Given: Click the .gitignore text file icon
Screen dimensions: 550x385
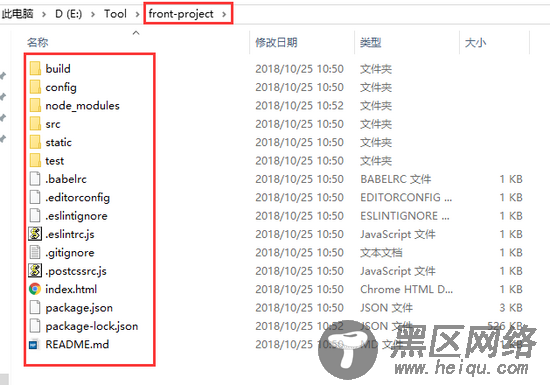Looking at the screenshot, I should (35, 252).
